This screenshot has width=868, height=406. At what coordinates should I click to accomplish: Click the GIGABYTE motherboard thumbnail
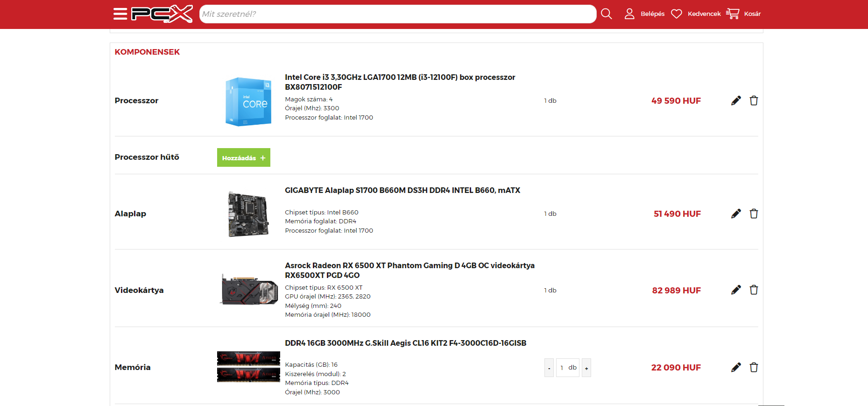click(248, 214)
